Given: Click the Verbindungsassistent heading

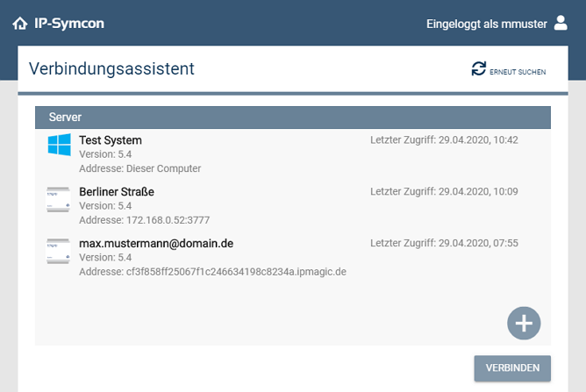Looking at the screenshot, I should (111, 68).
